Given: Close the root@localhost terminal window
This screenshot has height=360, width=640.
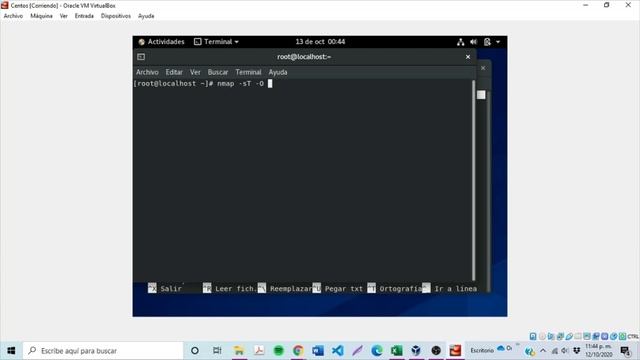Looking at the screenshot, I should 468,57.
